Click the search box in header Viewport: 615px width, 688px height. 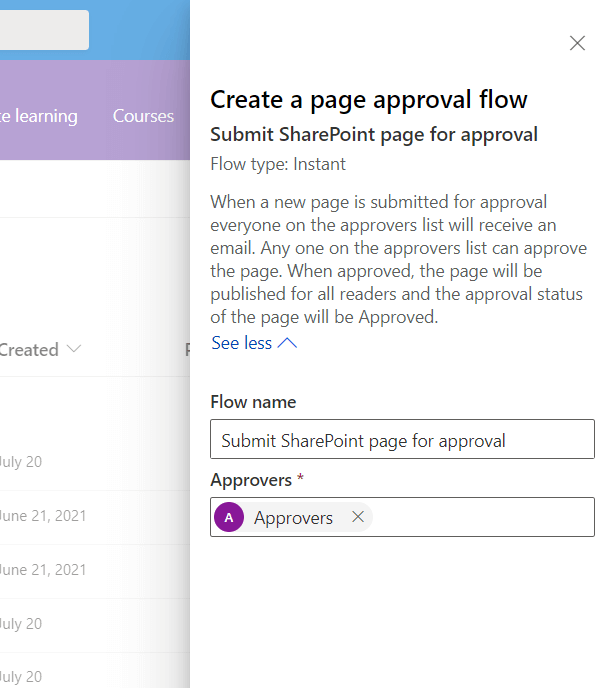pos(44,29)
